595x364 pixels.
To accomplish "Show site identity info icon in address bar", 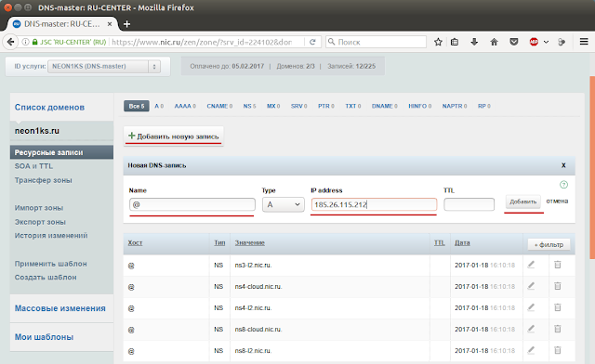I will tap(25, 42).
